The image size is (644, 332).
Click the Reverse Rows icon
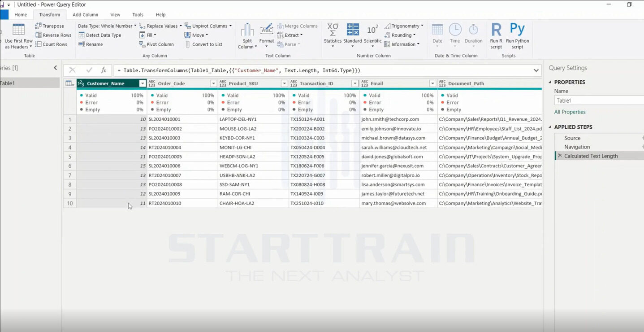click(x=38, y=35)
